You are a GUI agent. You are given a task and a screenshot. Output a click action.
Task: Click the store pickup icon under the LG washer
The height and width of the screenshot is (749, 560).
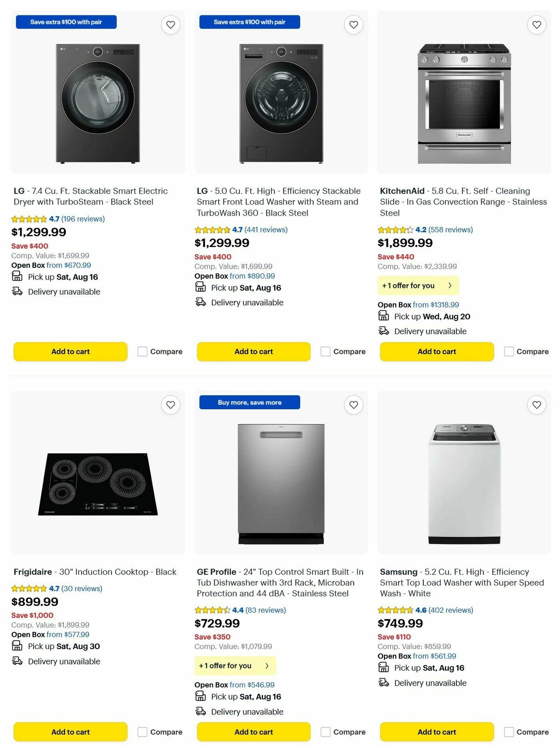coord(200,287)
